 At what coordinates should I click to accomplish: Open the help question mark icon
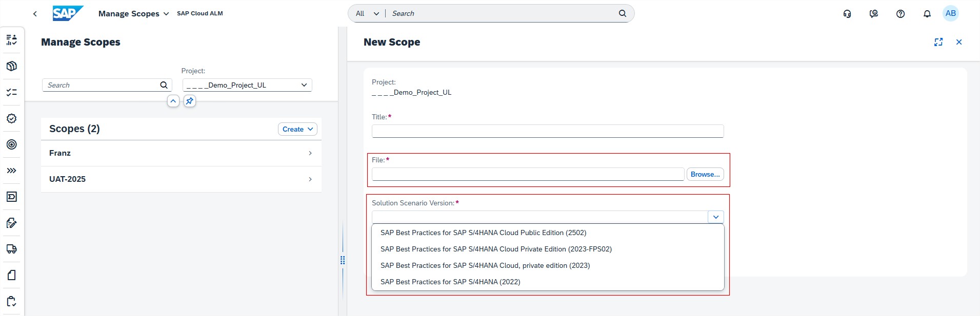[x=900, y=14]
